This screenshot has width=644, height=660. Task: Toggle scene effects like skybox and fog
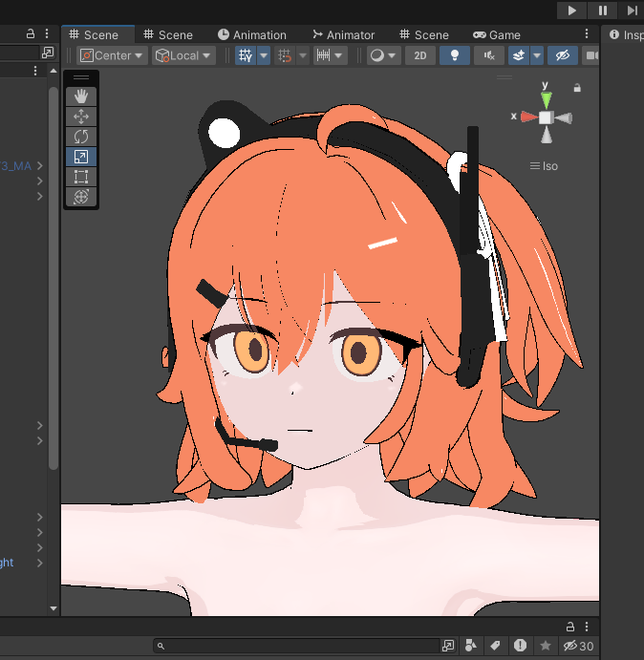(x=519, y=55)
